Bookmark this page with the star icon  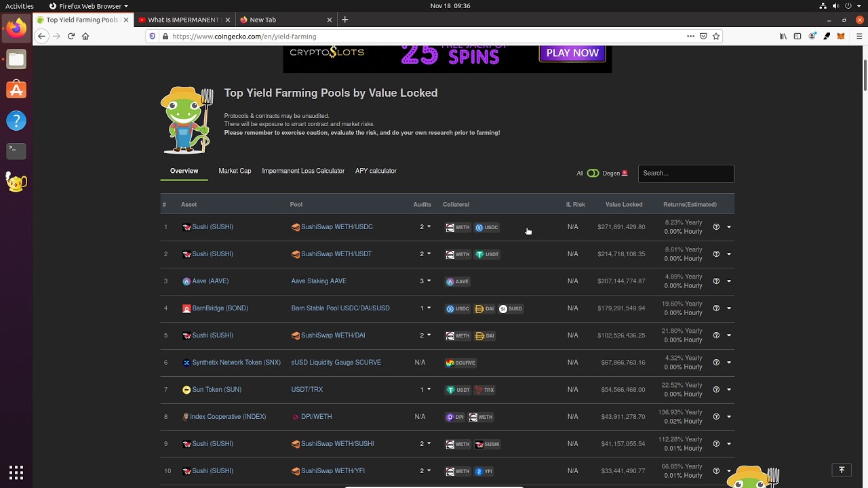(x=716, y=37)
